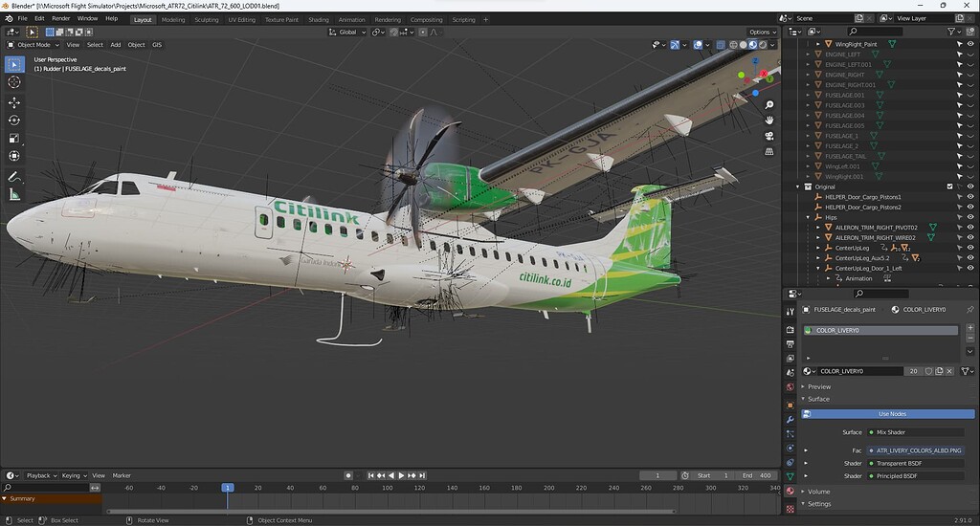Screen dimensions: 980x526
Task: Uncheck the Original collection checkbox
Action: [950, 186]
